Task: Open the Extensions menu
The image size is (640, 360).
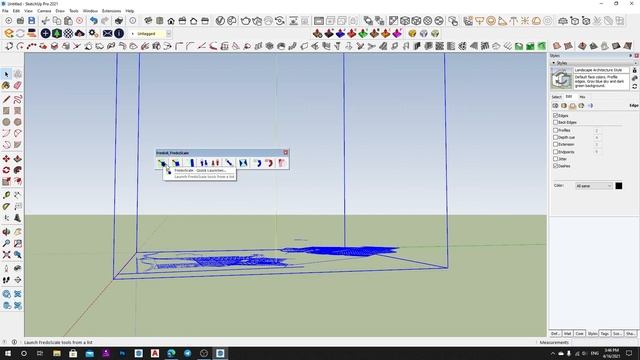Action: click(x=111, y=11)
